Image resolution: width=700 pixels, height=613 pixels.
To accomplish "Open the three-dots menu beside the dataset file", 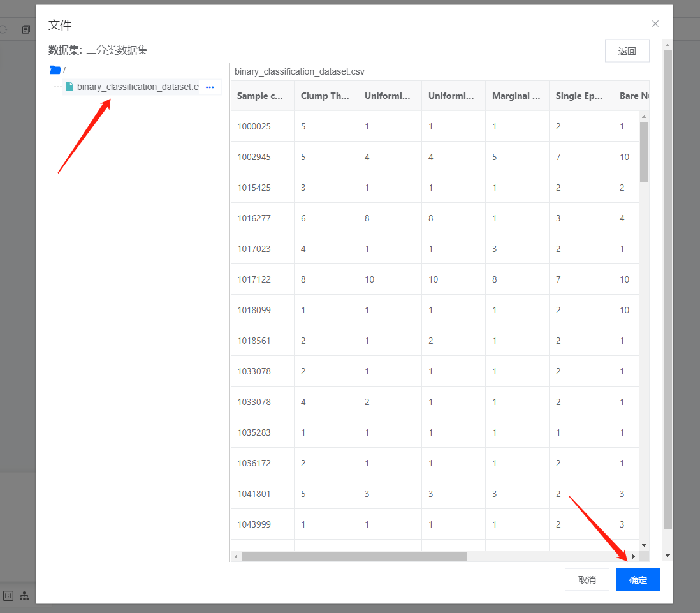I will (210, 87).
